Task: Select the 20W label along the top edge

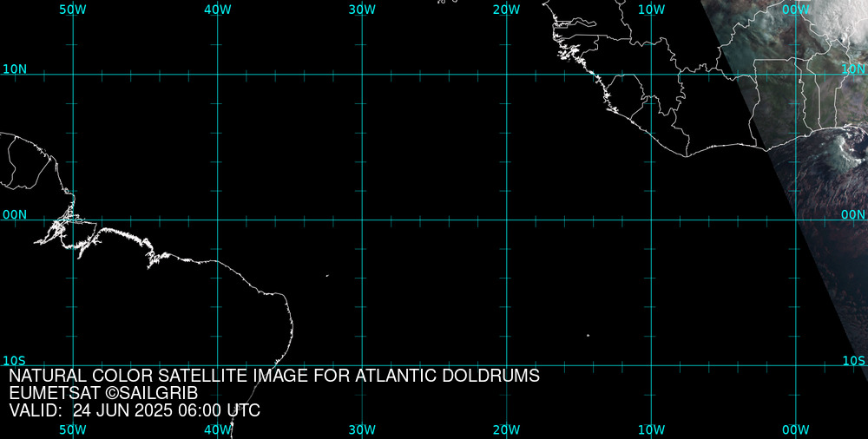Action: (x=507, y=10)
